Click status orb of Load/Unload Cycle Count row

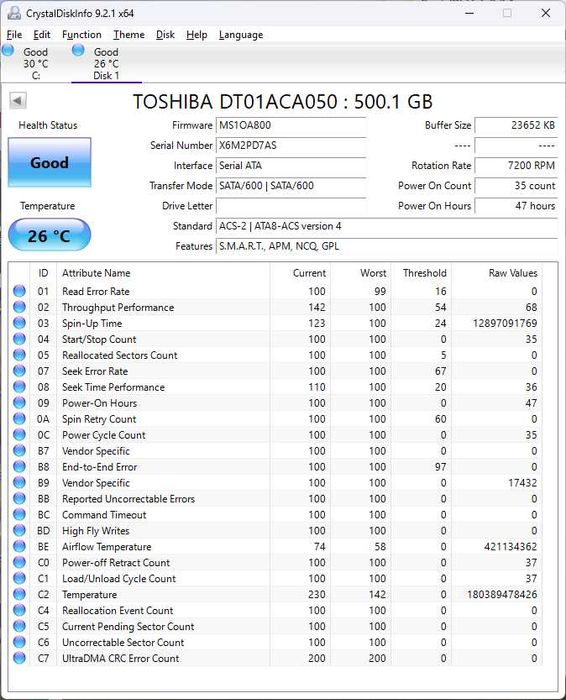(x=19, y=578)
